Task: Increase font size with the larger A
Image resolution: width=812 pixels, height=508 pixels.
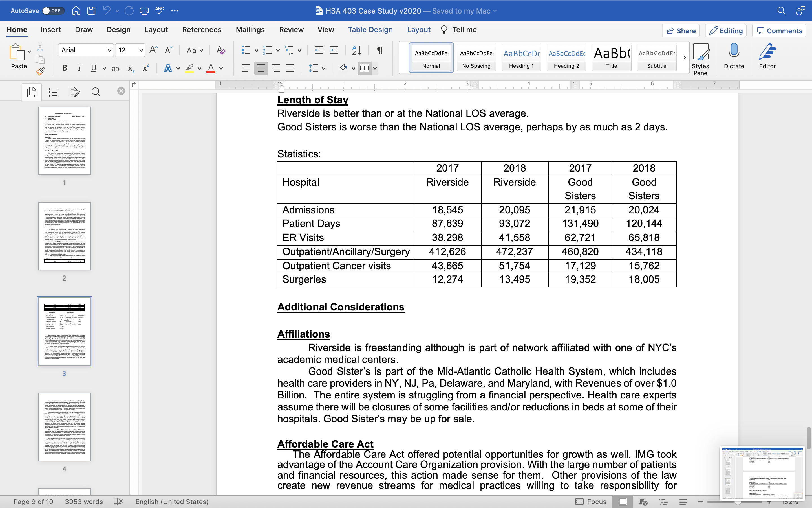Action: [x=153, y=50]
